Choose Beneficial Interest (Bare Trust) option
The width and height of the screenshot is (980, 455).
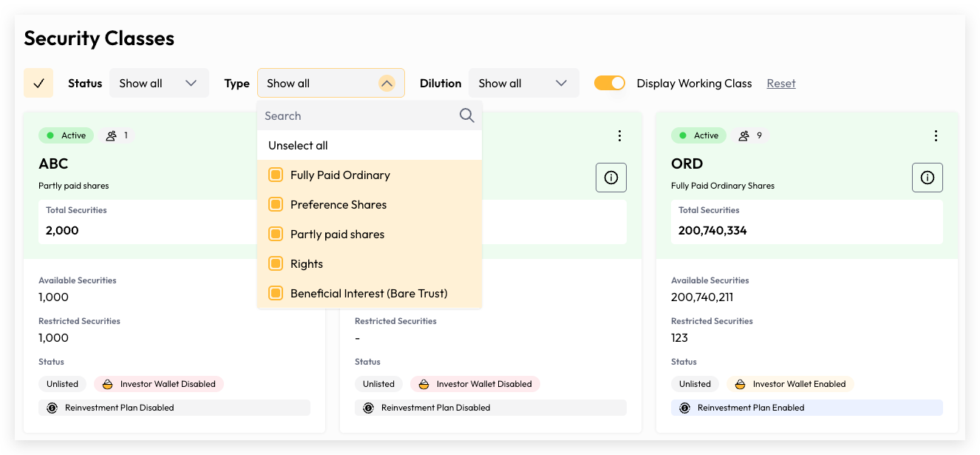369,294
